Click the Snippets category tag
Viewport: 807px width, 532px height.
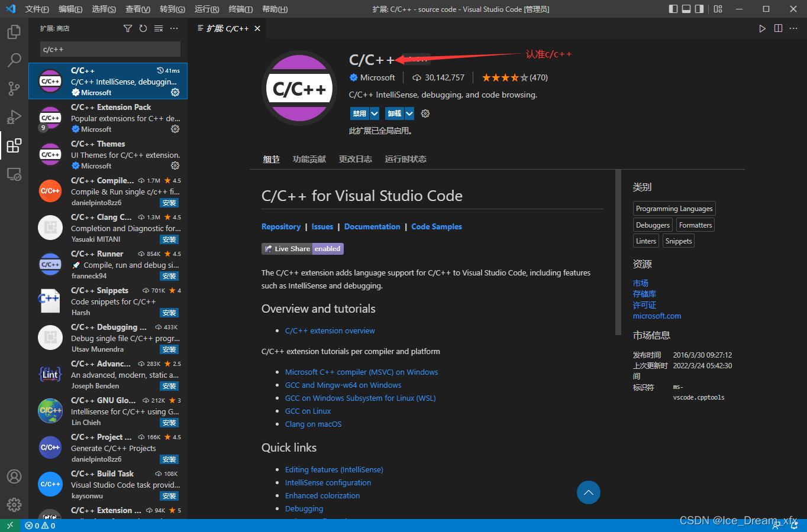(x=679, y=241)
